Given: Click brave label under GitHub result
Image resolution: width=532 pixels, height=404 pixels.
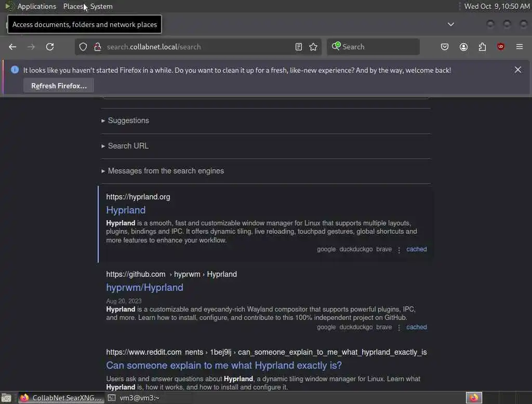Looking at the screenshot, I should 384,327.
